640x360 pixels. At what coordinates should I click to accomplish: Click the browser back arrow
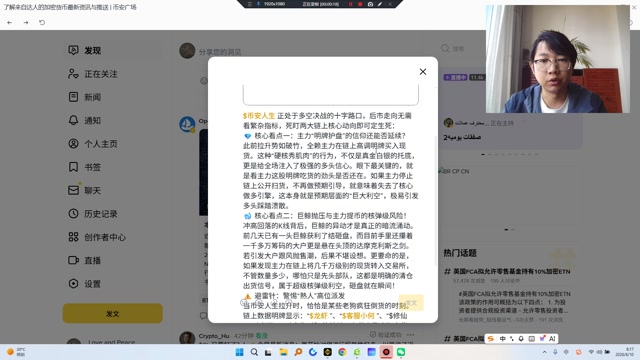click(x=9, y=22)
